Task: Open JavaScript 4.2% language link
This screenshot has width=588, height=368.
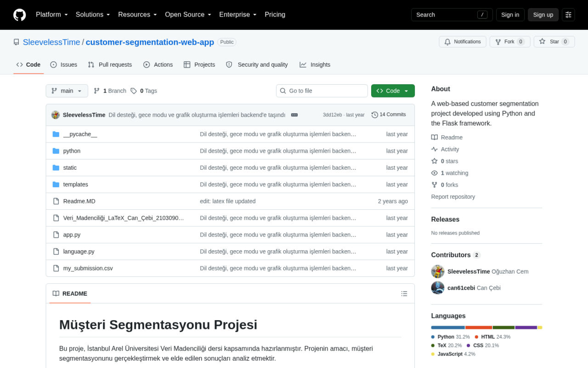Action: [x=453, y=354]
